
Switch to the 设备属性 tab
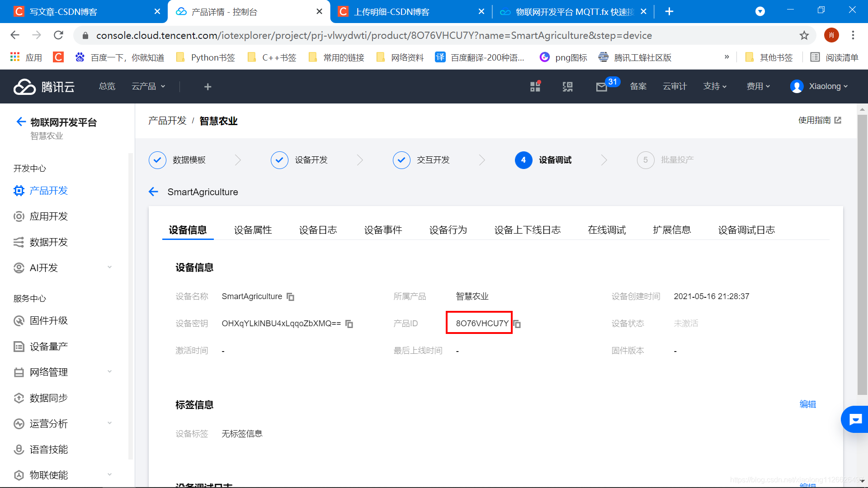pos(253,230)
